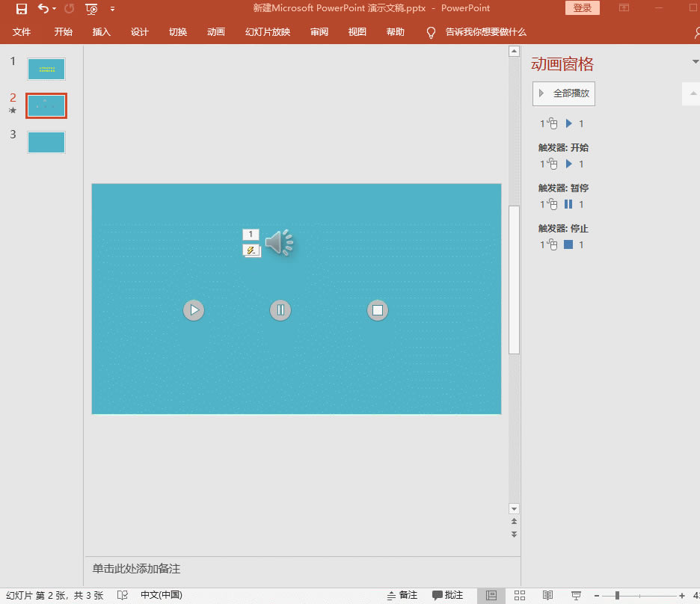Viewport: 700px width, 604px height.
Task: Click the zoom slider handle
Action: pyautogui.click(x=617, y=595)
